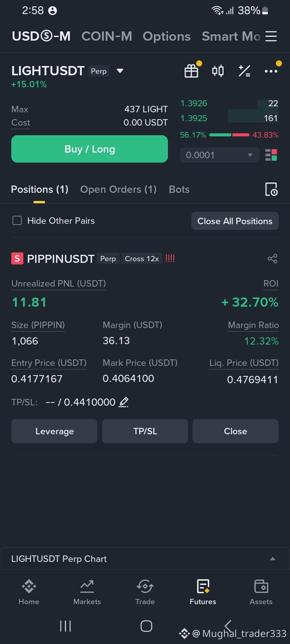Adjust Leverage for the PIPPINUSDT position

pyautogui.click(x=54, y=431)
